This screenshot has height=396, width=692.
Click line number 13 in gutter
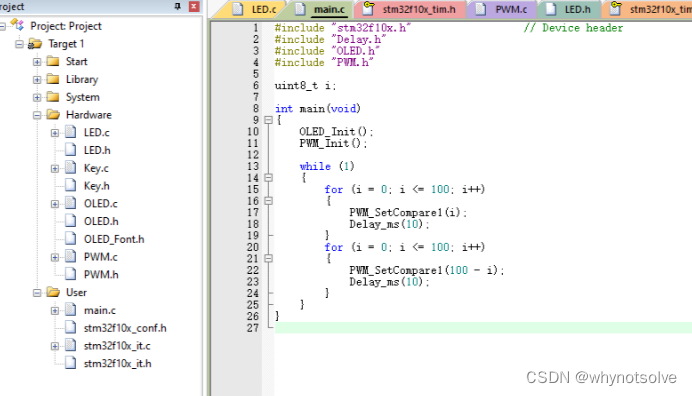[x=253, y=166]
